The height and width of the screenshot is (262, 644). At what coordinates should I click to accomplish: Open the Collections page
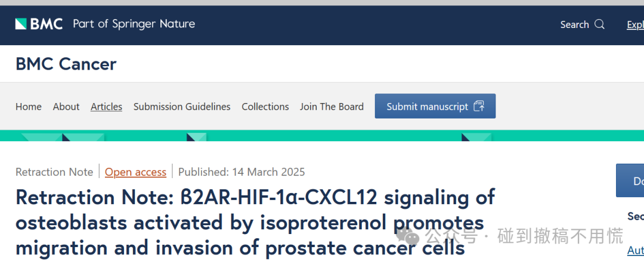[265, 107]
